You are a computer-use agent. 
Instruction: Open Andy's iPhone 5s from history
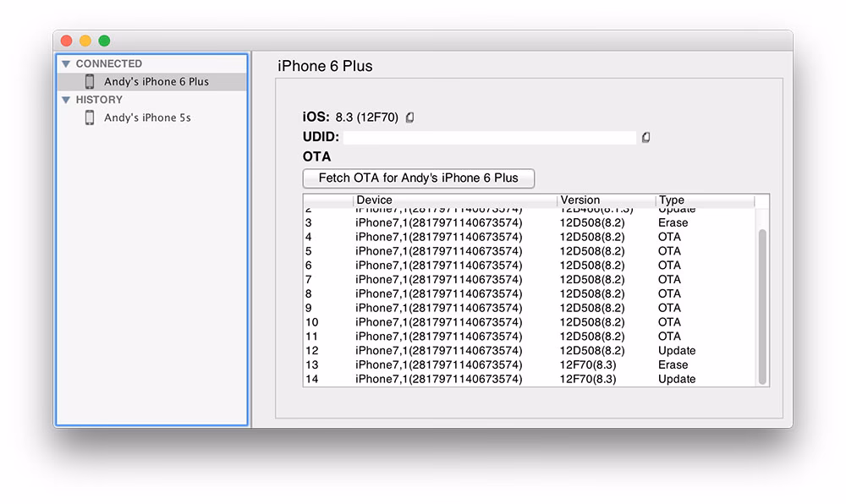[147, 118]
